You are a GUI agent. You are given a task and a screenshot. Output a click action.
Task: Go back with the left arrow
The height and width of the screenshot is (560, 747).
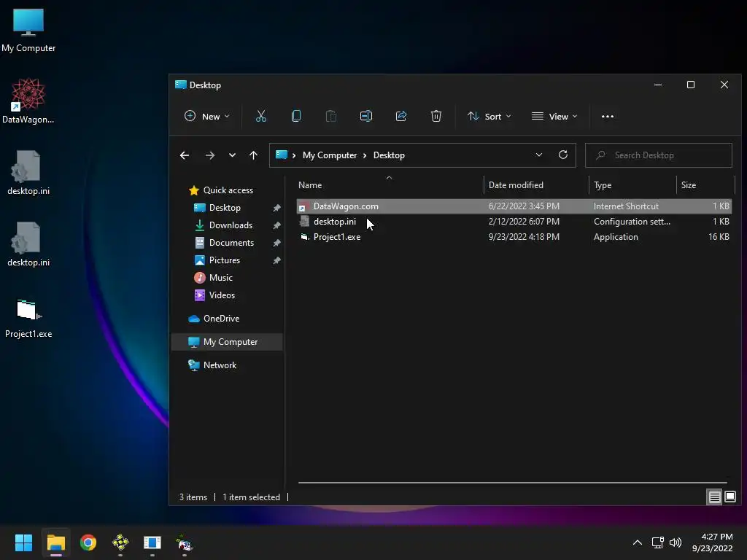tap(185, 155)
